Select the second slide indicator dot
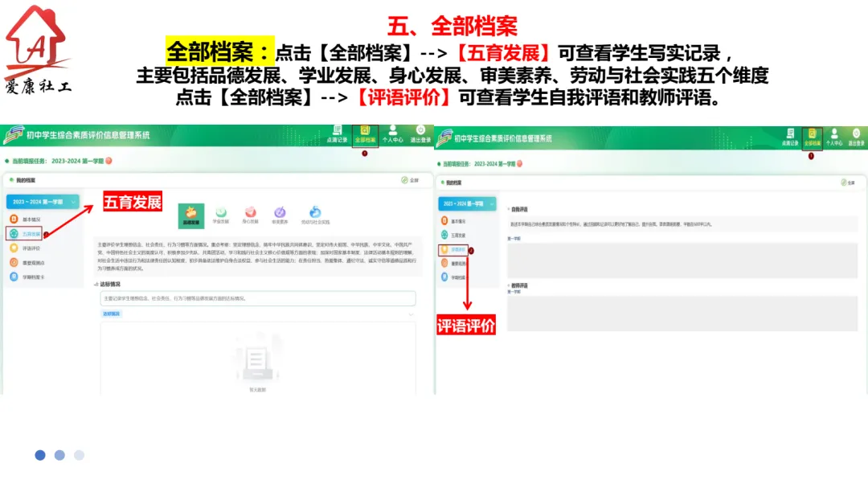Screen dimensions: 868x488 59,455
